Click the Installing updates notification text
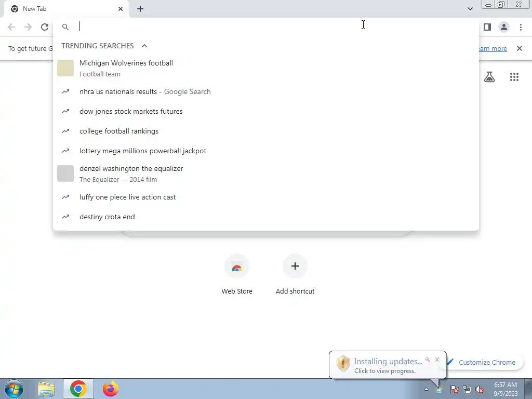The width and height of the screenshot is (532, 399). [388, 362]
